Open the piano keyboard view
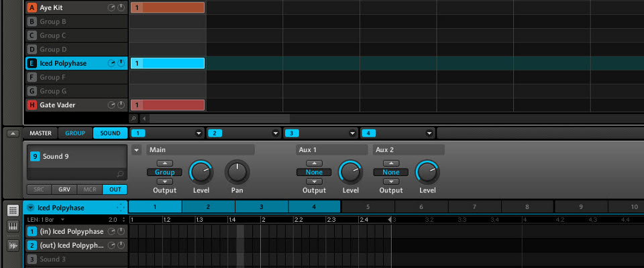Image resolution: width=644 pixels, height=268 pixels. tap(13, 226)
